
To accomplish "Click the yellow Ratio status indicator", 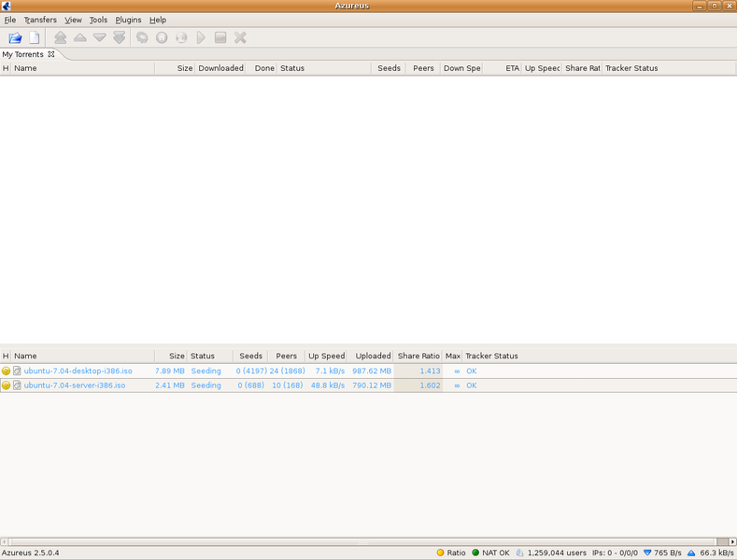I will pyautogui.click(x=440, y=553).
